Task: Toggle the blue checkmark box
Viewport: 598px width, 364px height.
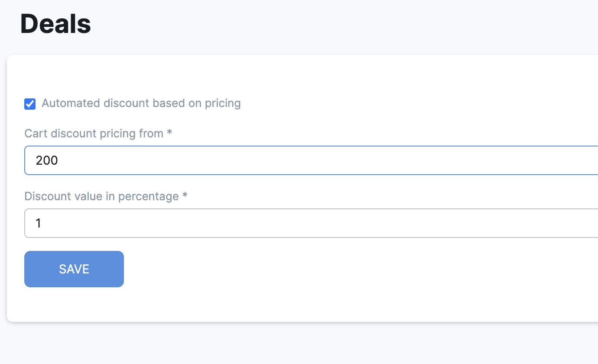Action: click(30, 104)
